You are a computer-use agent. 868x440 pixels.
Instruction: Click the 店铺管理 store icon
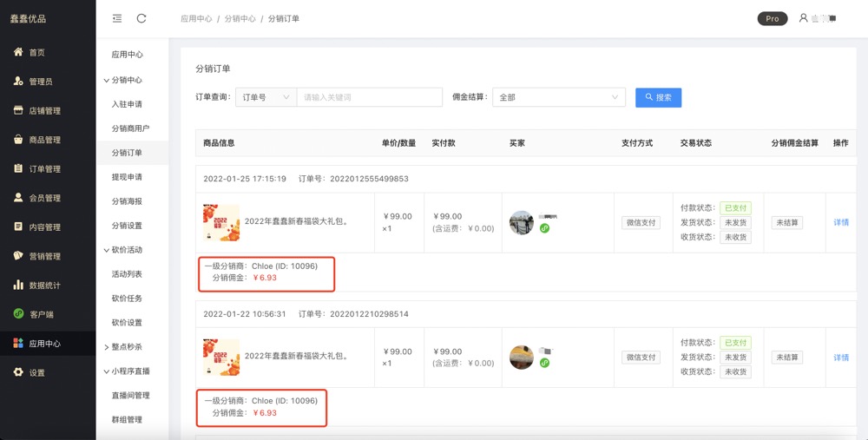click(18, 111)
